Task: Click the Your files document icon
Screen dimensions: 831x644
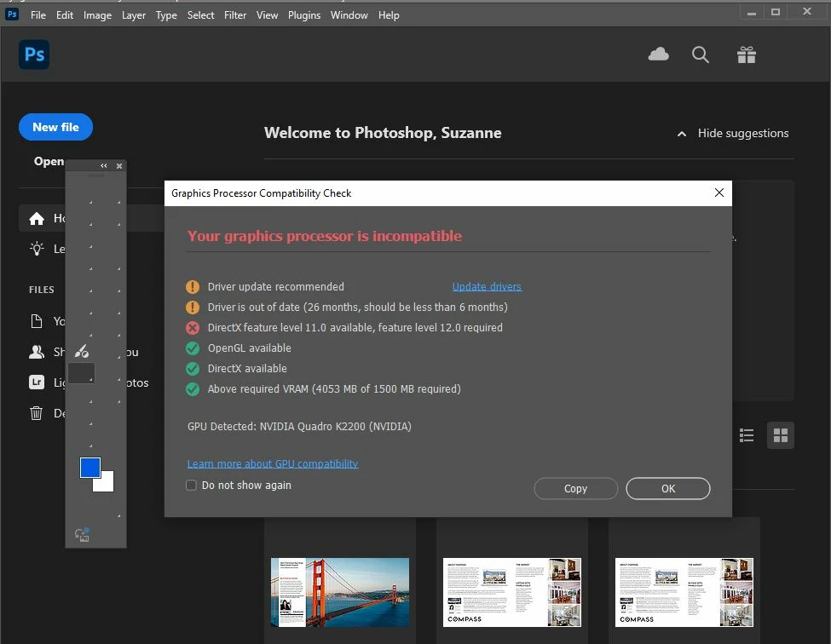Action: coord(37,321)
